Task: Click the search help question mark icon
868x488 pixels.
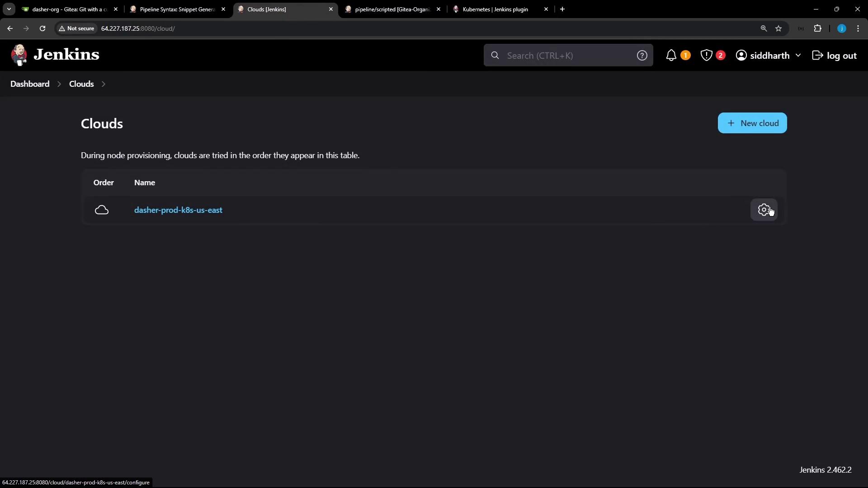Action: click(642, 56)
